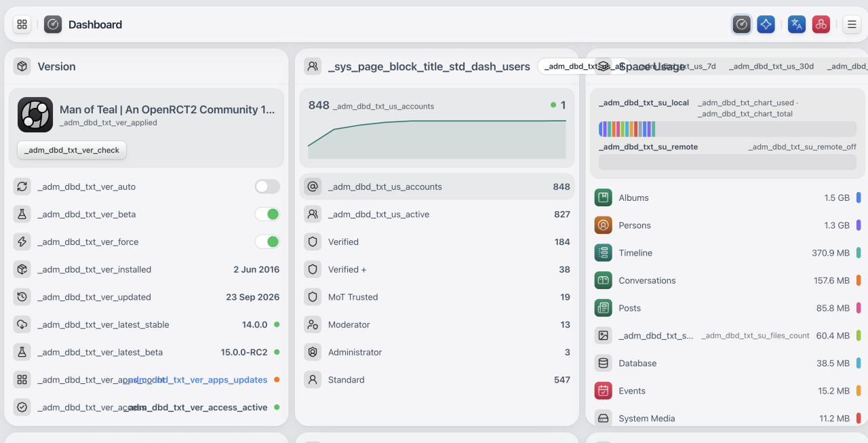Select the dark gauge icon beside the blue sparkle
Image resolution: width=868 pixels, height=443 pixels.
742,24
